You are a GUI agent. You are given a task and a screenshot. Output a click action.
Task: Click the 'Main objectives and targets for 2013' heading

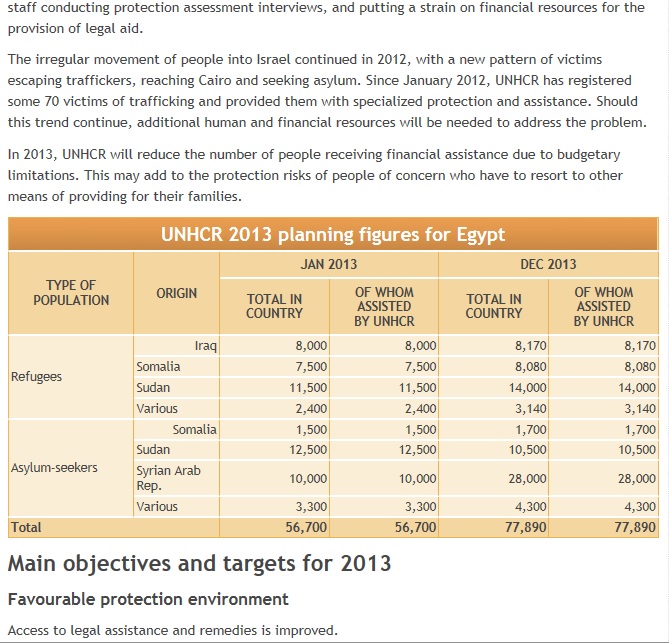click(199, 564)
